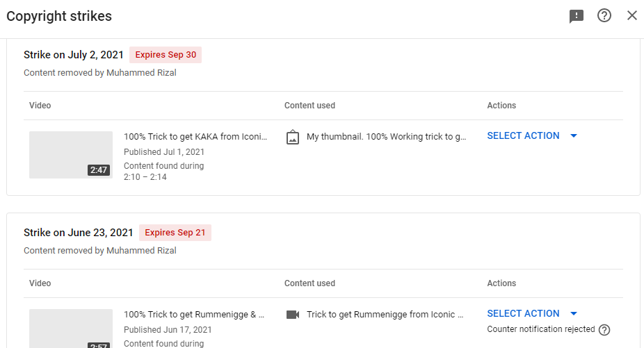644x348 pixels.
Task: Open help icon next to Counter notification rejected
Action: [604, 330]
